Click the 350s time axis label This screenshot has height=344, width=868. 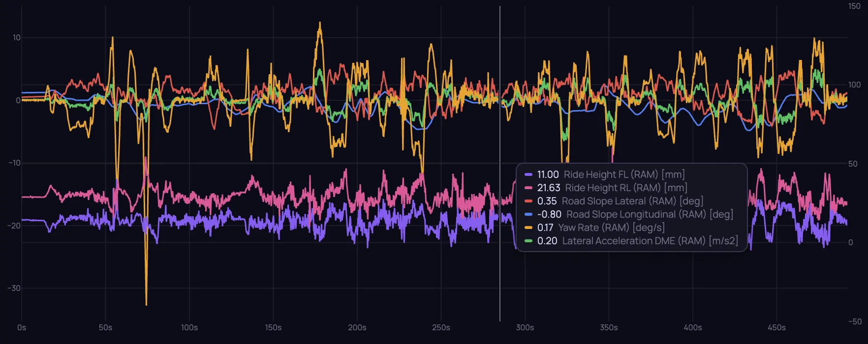coord(609,328)
